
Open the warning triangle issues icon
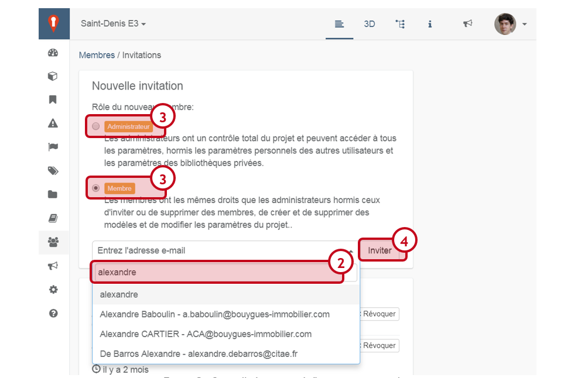53,123
